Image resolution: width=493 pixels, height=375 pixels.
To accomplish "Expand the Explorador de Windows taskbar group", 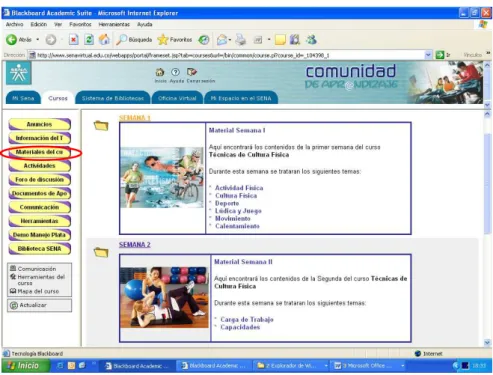I will 326,366.
